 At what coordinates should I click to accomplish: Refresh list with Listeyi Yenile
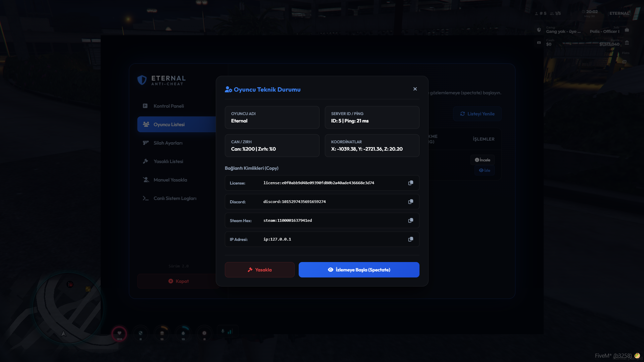point(477,114)
